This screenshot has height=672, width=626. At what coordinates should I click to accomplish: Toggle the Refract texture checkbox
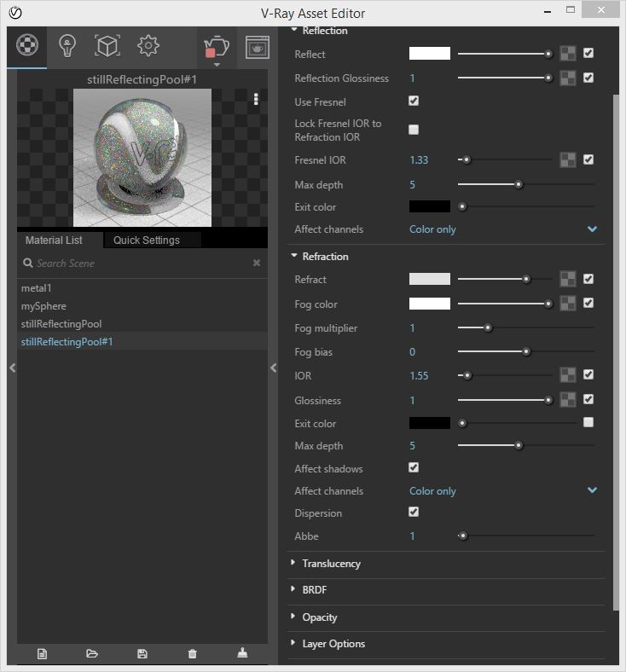pyautogui.click(x=588, y=279)
